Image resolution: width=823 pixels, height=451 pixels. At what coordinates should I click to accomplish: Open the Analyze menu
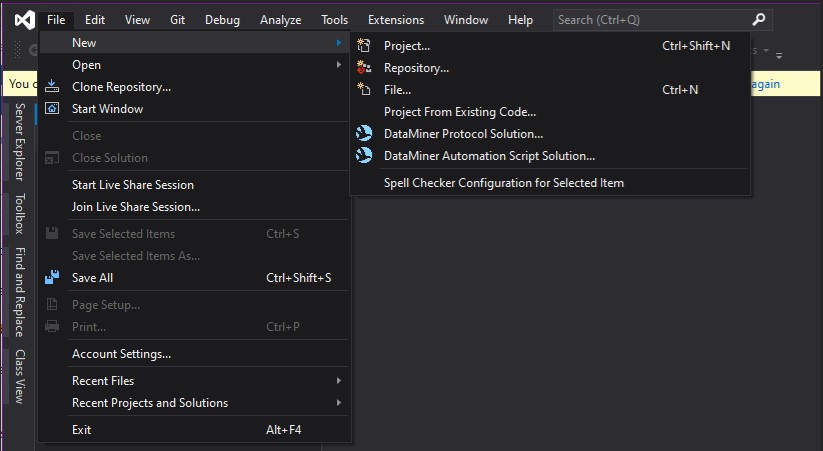click(x=281, y=20)
